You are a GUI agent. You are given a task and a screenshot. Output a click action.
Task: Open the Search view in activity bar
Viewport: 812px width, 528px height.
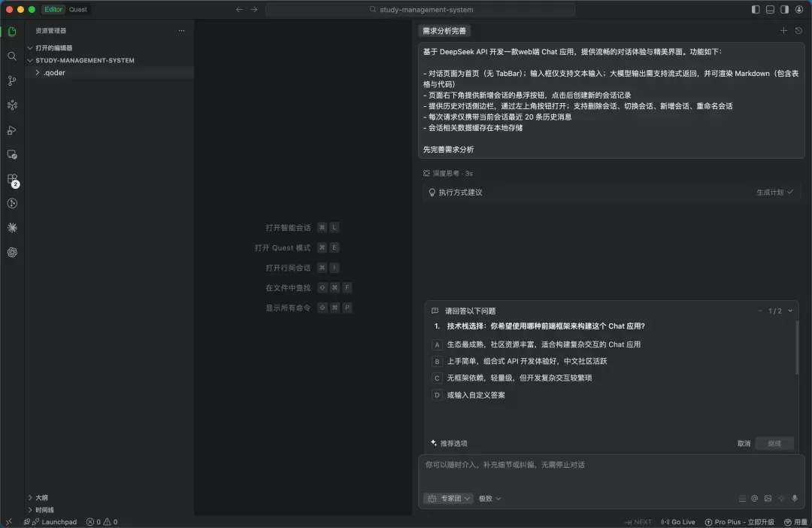12,56
